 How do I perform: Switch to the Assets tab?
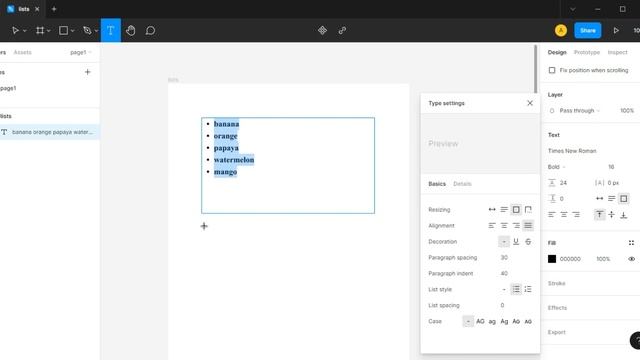pyautogui.click(x=22, y=53)
